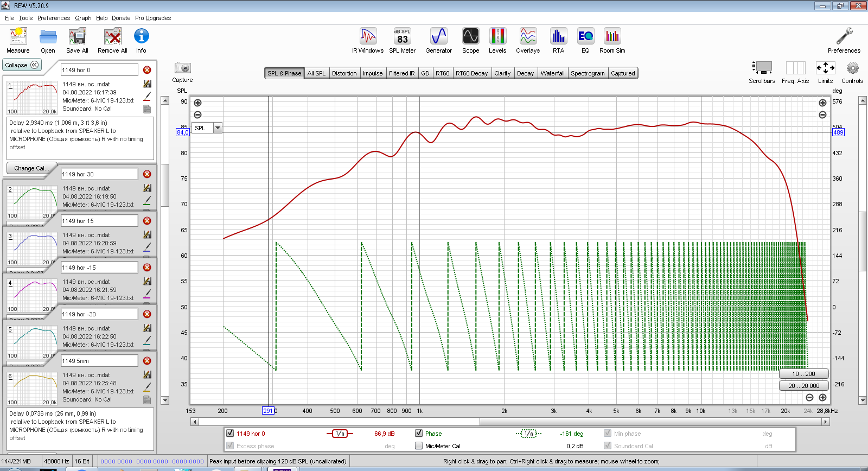Switch to the Filtered IR tab
Image resolution: width=868 pixels, height=471 pixels.
pyautogui.click(x=401, y=73)
